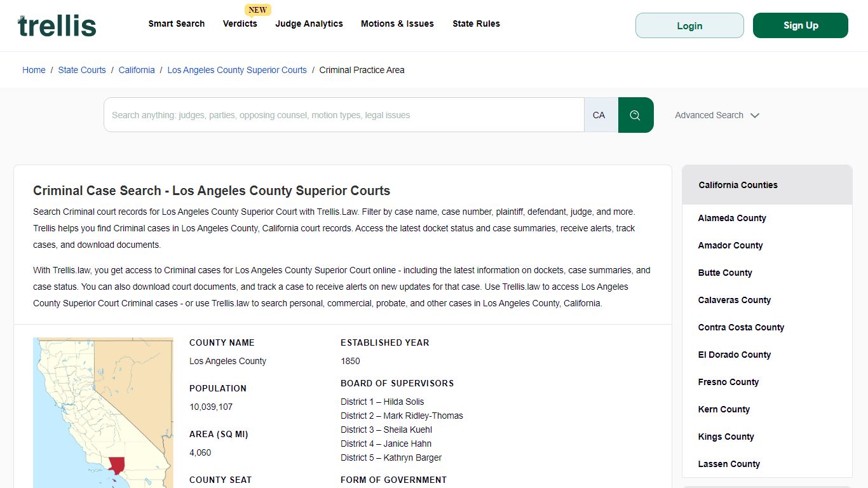Expand the Advanced Search chevron
The width and height of the screenshot is (868, 488).
pyautogui.click(x=755, y=116)
